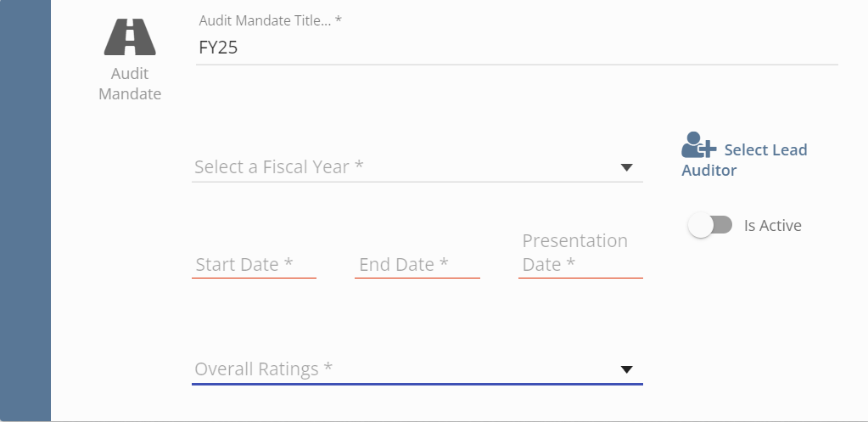This screenshot has height=422, width=868.
Task: Click the Overall Ratings dropdown arrow
Action: (x=627, y=369)
